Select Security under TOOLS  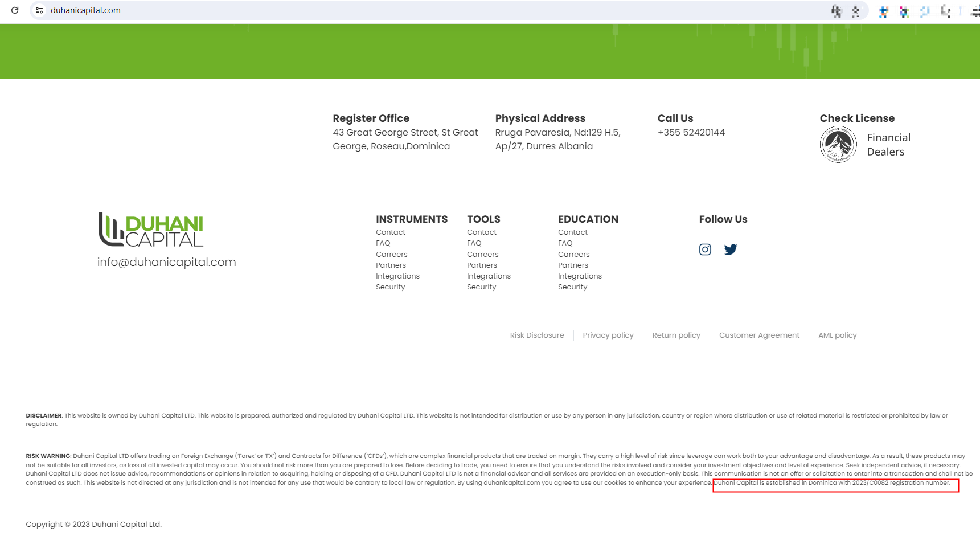[482, 287]
